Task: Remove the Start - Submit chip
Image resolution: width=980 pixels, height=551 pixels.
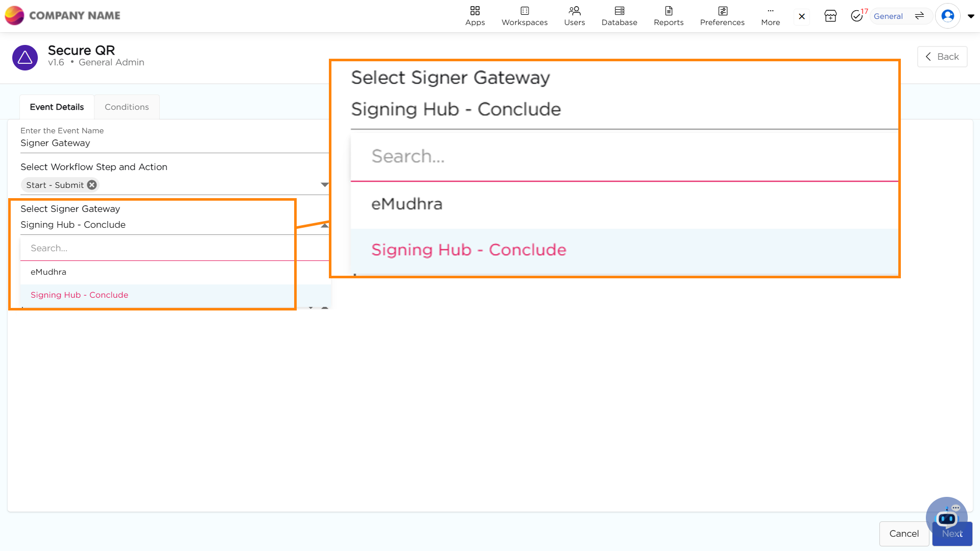Action: 92,185
